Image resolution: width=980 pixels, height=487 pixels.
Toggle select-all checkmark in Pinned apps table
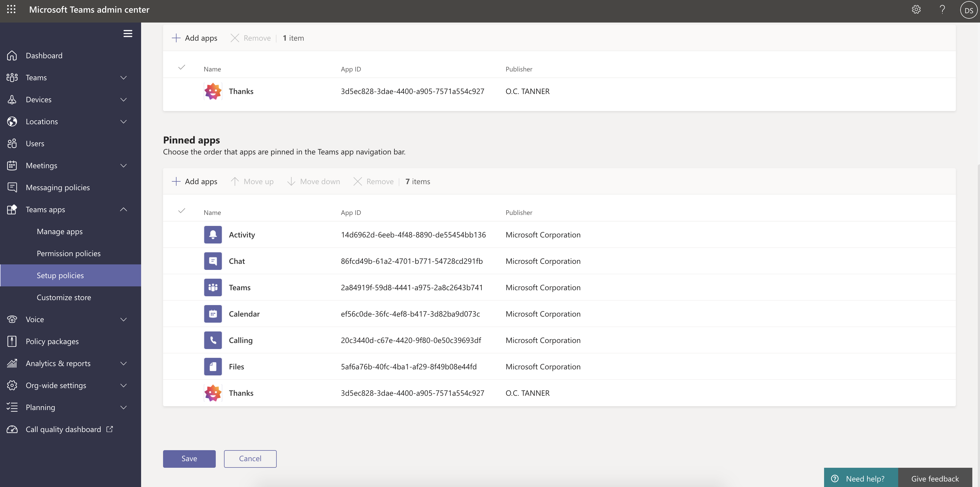182,211
